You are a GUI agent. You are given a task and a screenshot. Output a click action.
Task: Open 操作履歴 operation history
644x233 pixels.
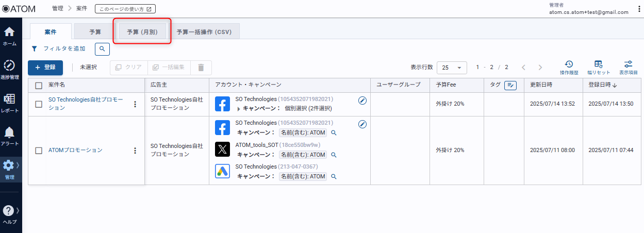[x=569, y=67]
